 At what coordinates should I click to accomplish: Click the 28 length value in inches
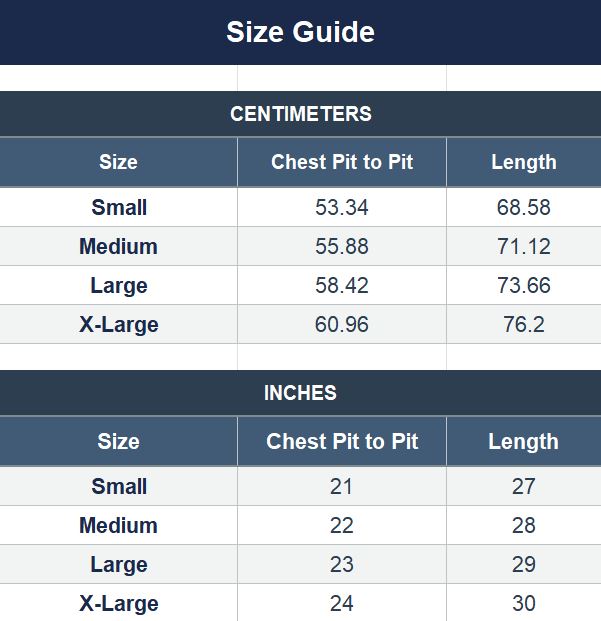coord(523,526)
